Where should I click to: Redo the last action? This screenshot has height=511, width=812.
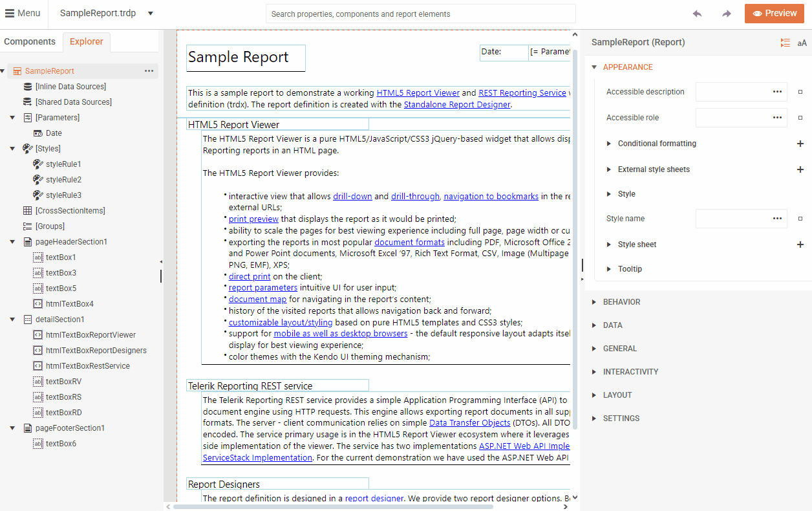[727, 14]
